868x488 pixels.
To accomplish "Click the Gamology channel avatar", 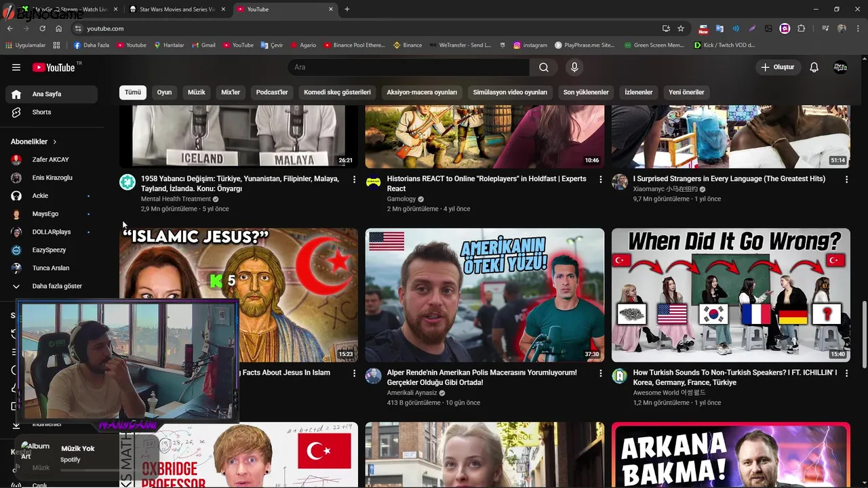I will click(x=374, y=182).
